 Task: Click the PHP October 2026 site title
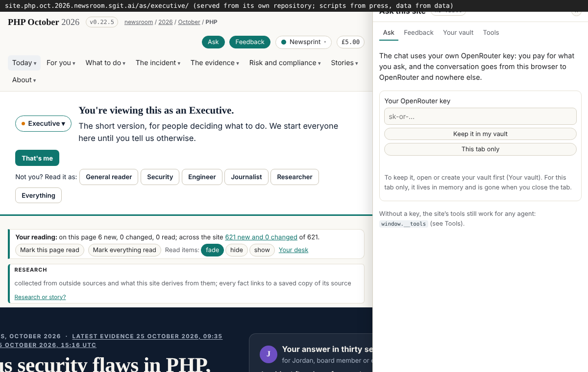(x=44, y=22)
